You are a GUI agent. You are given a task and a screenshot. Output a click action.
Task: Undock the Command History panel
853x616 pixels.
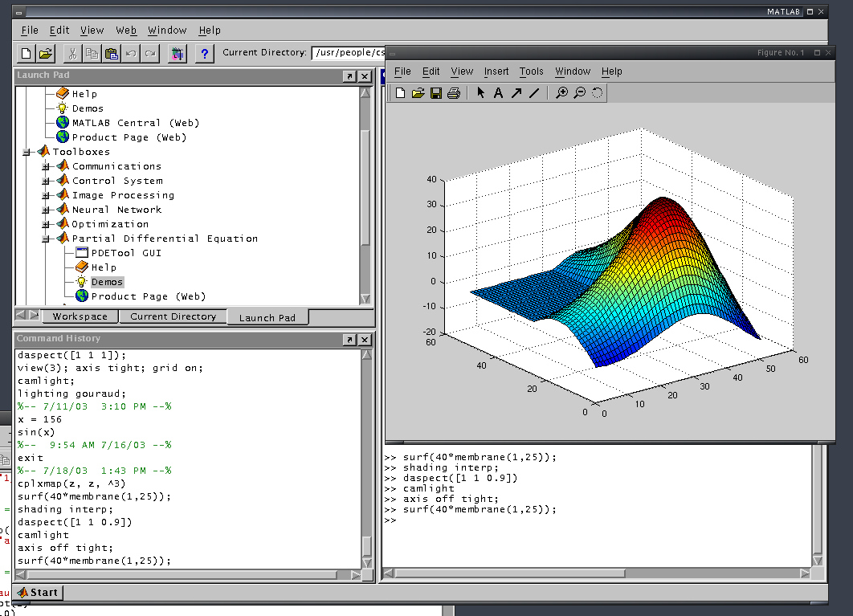(350, 340)
